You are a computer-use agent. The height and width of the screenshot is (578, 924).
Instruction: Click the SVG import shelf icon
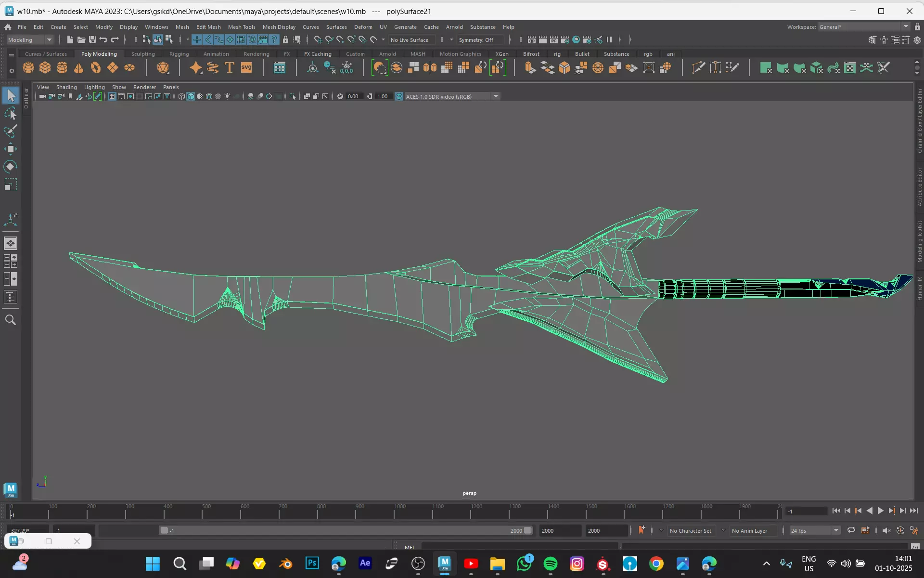coord(246,68)
